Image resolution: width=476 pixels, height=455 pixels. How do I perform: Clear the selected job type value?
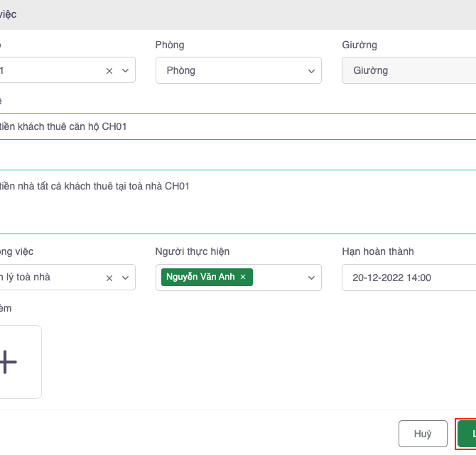(x=109, y=278)
